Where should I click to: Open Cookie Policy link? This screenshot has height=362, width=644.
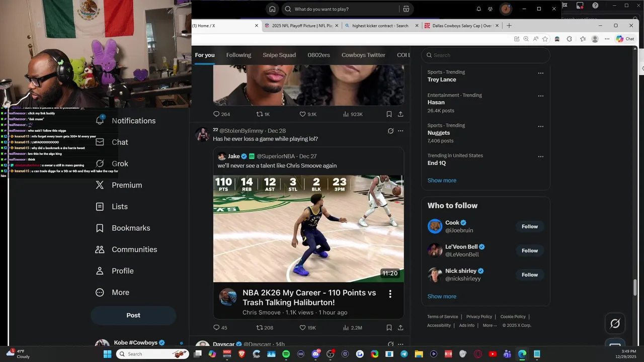click(513, 317)
